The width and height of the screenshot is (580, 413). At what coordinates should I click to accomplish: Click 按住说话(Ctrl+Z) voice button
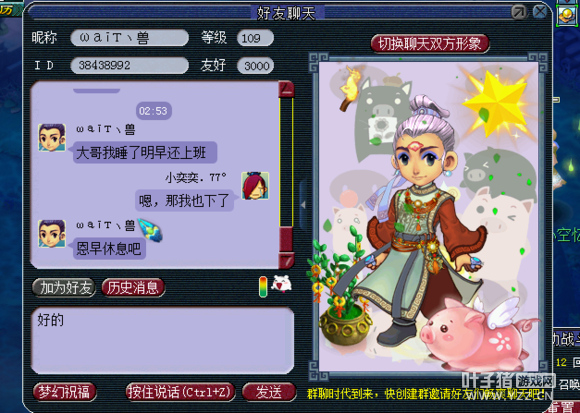coord(181,392)
